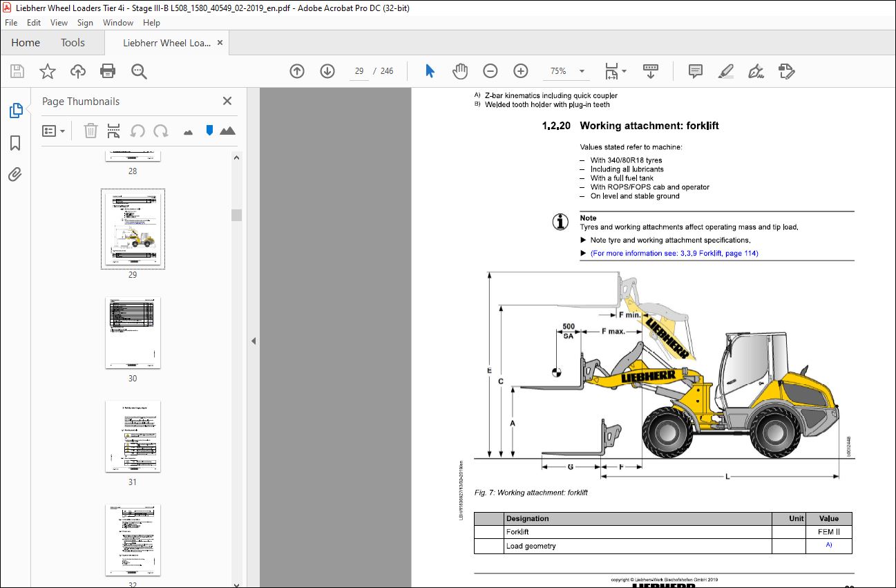Image resolution: width=896 pixels, height=588 pixels.
Task: Bookmark this file with the star icon
Action: pos(48,71)
